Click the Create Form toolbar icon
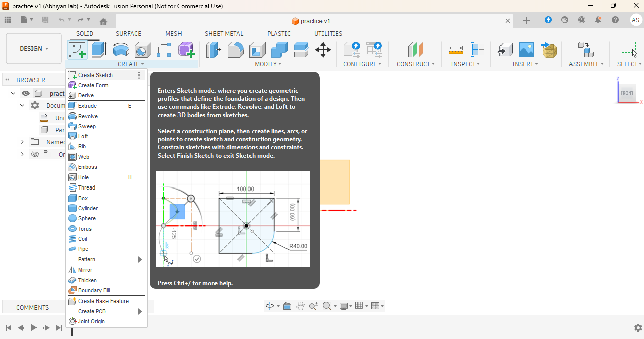 tap(186, 50)
